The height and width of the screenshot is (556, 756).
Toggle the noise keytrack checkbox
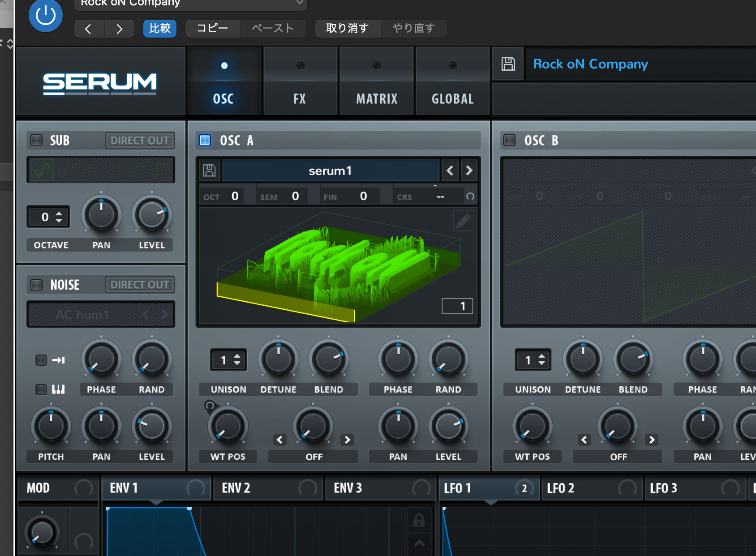point(41,389)
